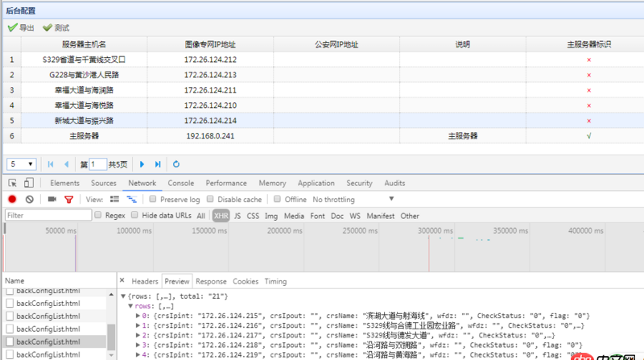This screenshot has width=644, height=360.
Task: Collapse the rows array triangle
Action: [130, 306]
